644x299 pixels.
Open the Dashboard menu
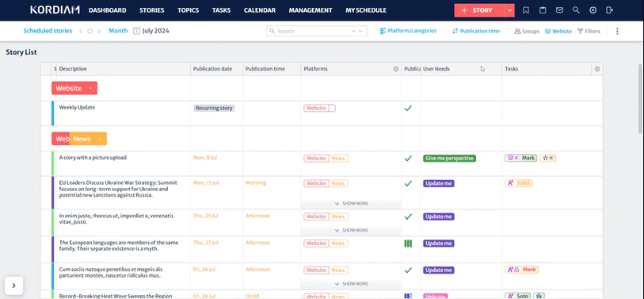click(107, 10)
